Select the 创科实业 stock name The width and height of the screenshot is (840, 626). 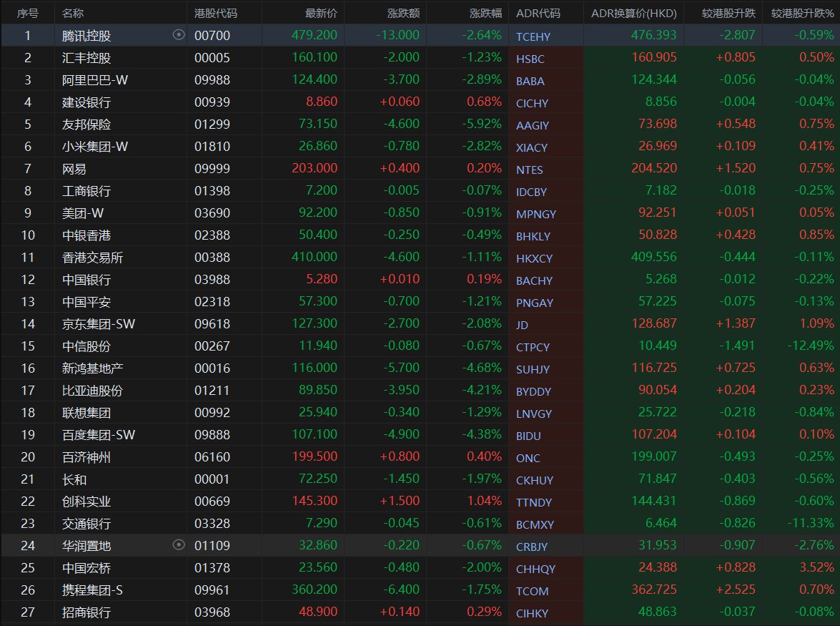(87, 502)
